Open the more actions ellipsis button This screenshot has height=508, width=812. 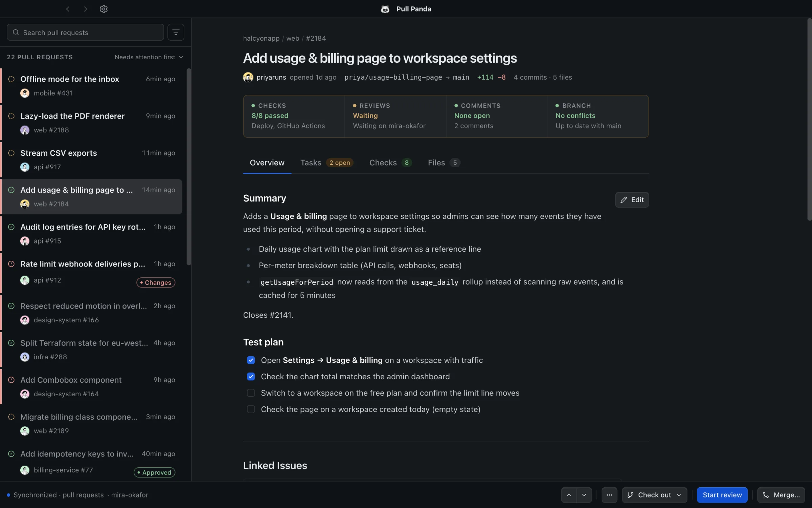pyautogui.click(x=609, y=495)
